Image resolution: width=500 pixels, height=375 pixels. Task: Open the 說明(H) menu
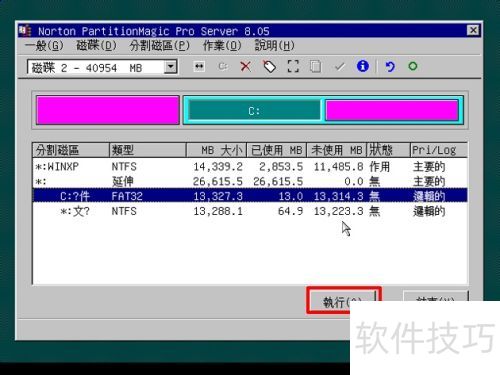coord(275,46)
